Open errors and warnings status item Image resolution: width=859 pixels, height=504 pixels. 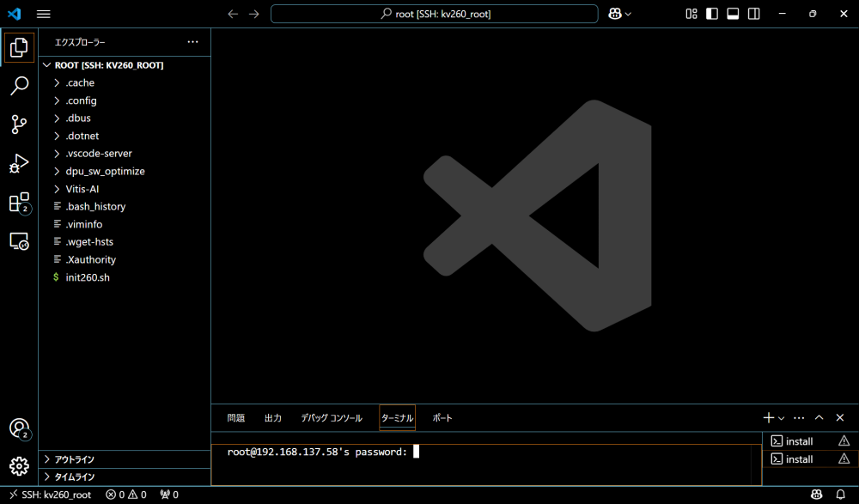click(x=126, y=495)
